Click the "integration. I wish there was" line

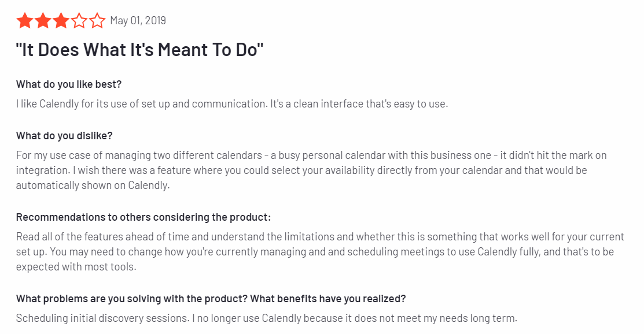(301, 170)
